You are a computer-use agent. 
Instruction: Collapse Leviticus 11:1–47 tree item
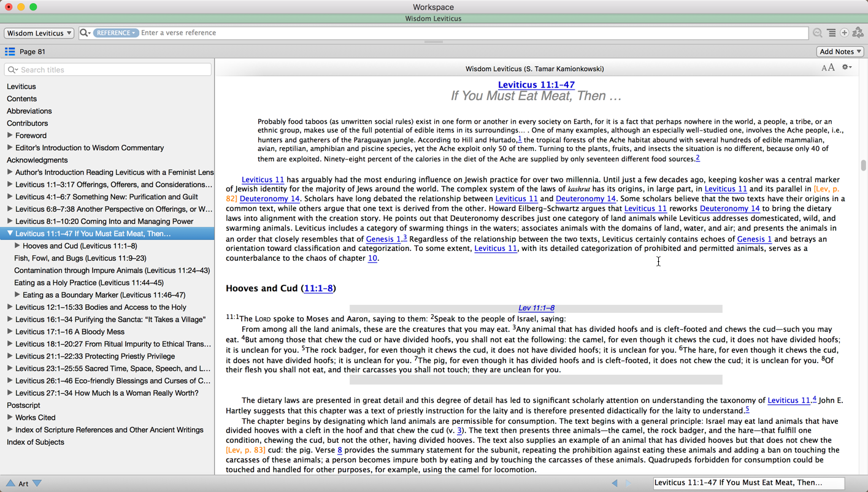[10, 234]
